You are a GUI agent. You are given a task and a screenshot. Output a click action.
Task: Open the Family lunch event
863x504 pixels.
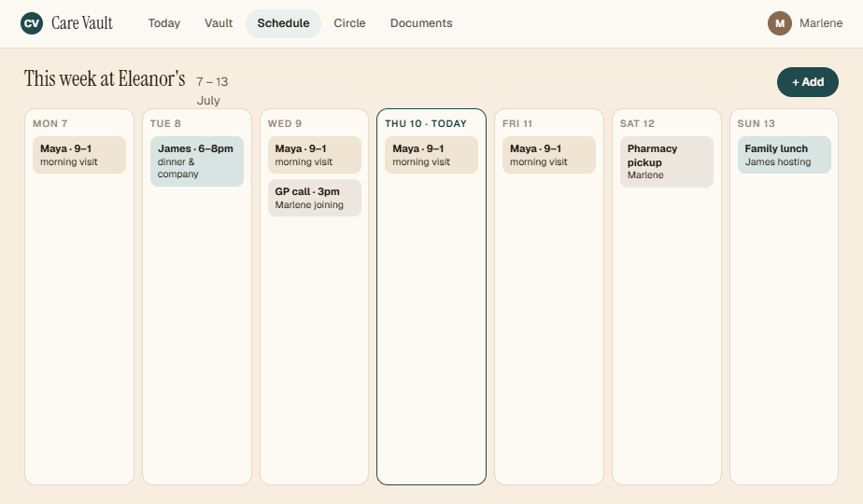(784, 155)
